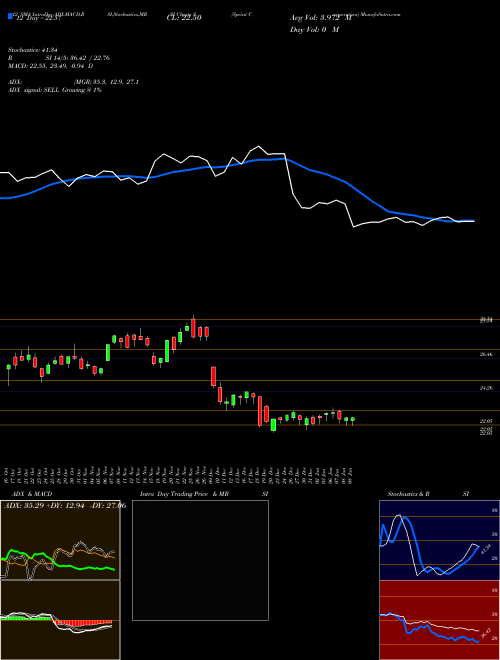This screenshot has width=500, height=660.
Task: Select the ADX '(MGR) 35.3, 12.9, 27.1' values
Action: click(x=106, y=82)
